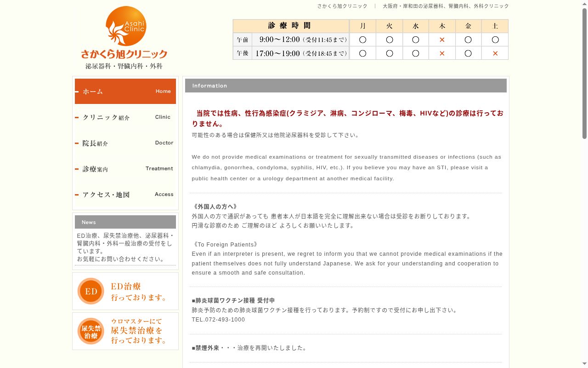The width and height of the screenshot is (588, 368).
Task: Select the アクセス・地図 Access menu item
Action: (125, 195)
